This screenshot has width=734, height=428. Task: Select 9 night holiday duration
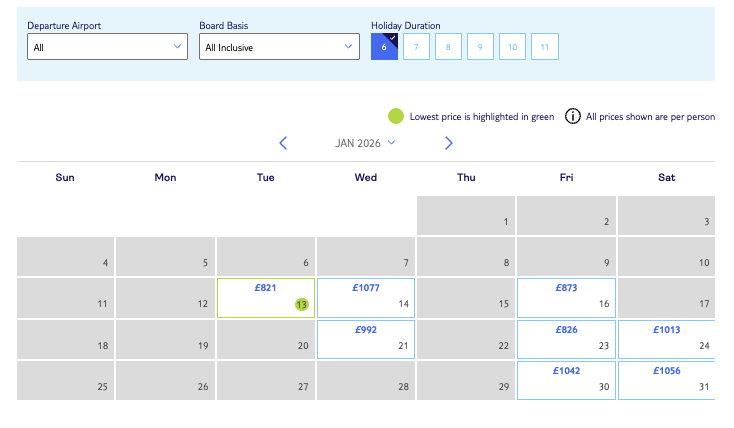click(x=480, y=47)
